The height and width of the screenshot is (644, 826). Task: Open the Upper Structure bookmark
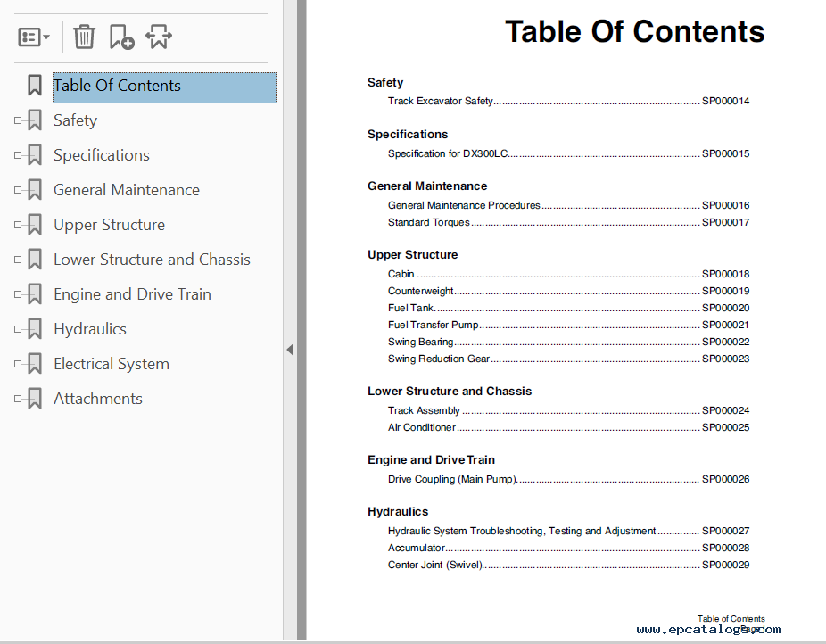pos(109,225)
